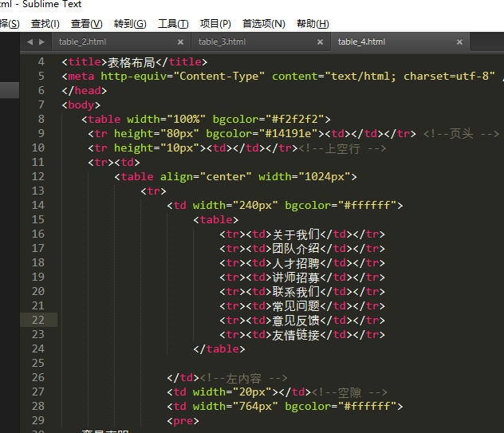This screenshot has width=504, height=433.
Task: Close the table_4.html tab
Action: tap(459, 42)
